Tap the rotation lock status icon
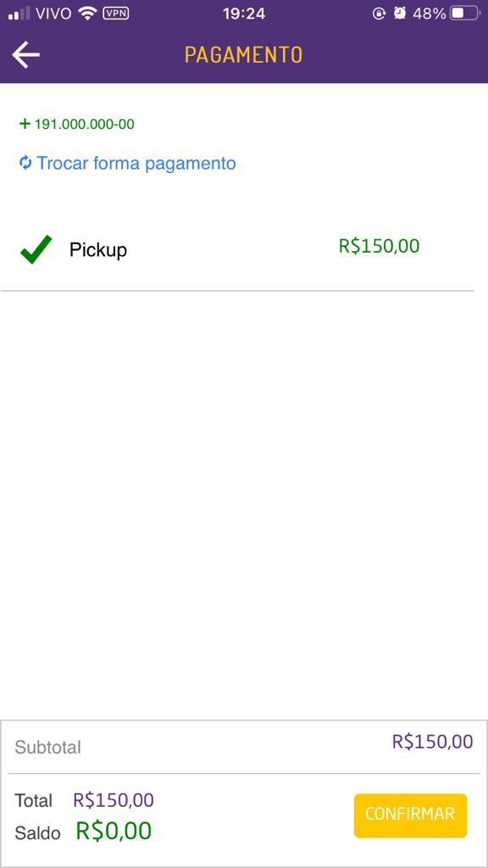The width and height of the screenshot is (488, 868). click(x=379, y=14)
